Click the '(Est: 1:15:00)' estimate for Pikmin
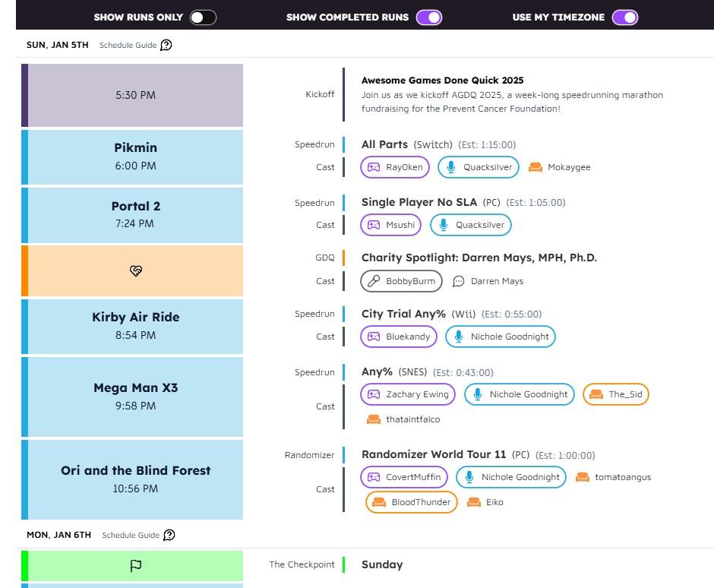Image resolution: width=714 pixels, height=588 pixels. 487,145
